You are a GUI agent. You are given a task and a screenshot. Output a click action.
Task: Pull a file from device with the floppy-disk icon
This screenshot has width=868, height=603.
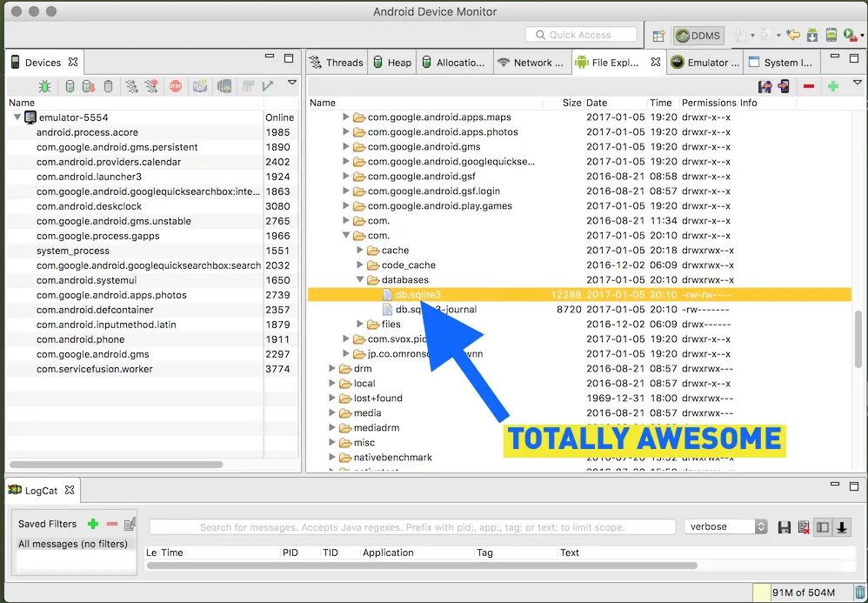765,86
